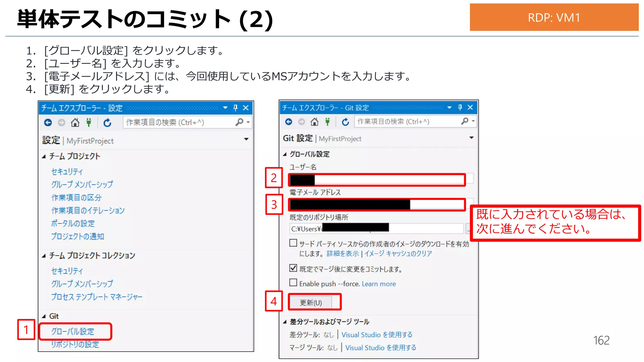Open the search dropdown arrow in the Settings panel
This screenshot has width=644, height=362.
[x=248, y=122]
